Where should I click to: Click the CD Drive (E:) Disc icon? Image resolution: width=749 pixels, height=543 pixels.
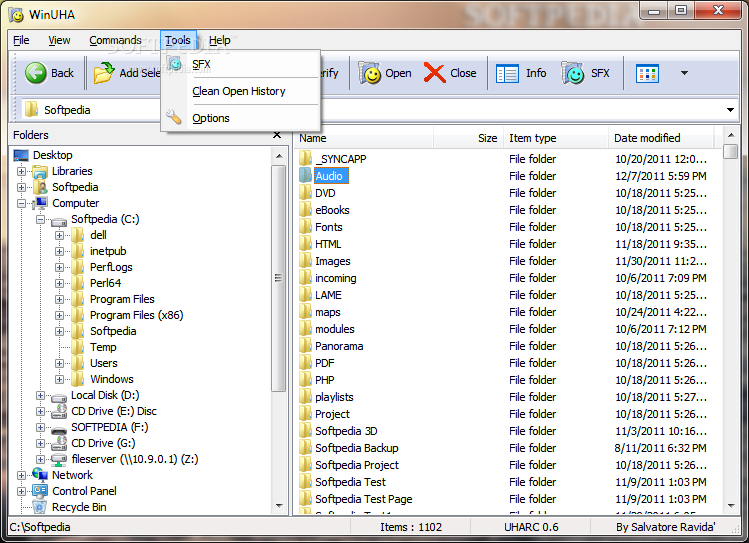(59, 411)
